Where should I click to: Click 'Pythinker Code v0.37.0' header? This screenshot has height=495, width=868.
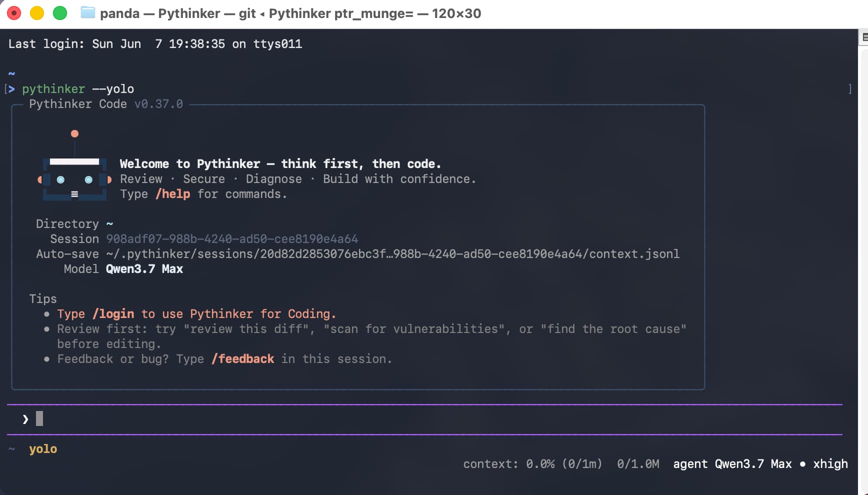(x=106, y=104)
